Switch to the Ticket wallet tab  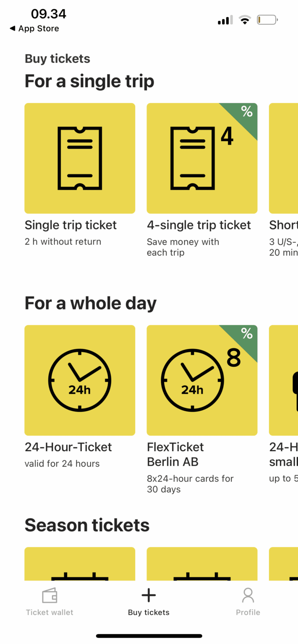(49, 600)
